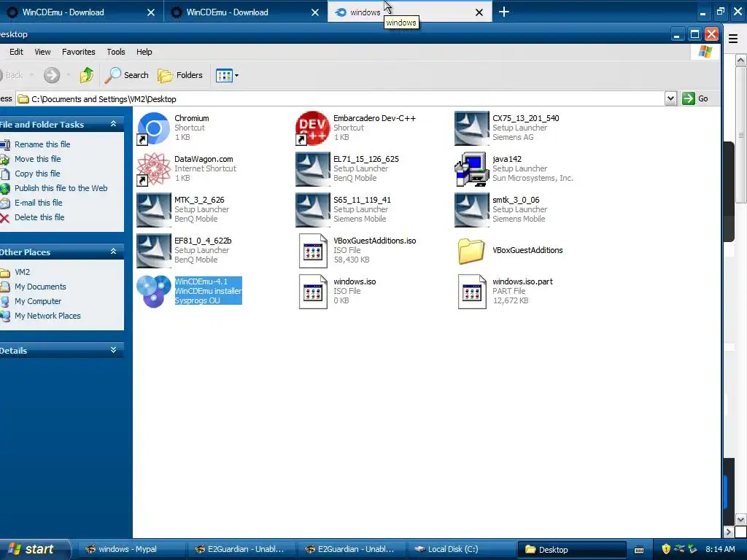The image size is (747, 560).
Task: Select the DataWagon.com internet shortcut icon
Action: [153, 169]
